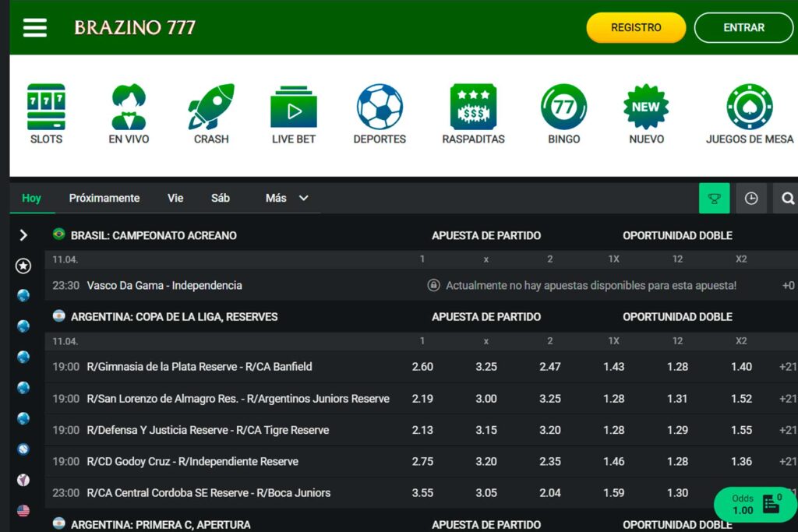The width and height of the screenshot is (798, 532).
Task: Select 12 odds 1.31 in San Lorenzo match
Action: point(677,399)
